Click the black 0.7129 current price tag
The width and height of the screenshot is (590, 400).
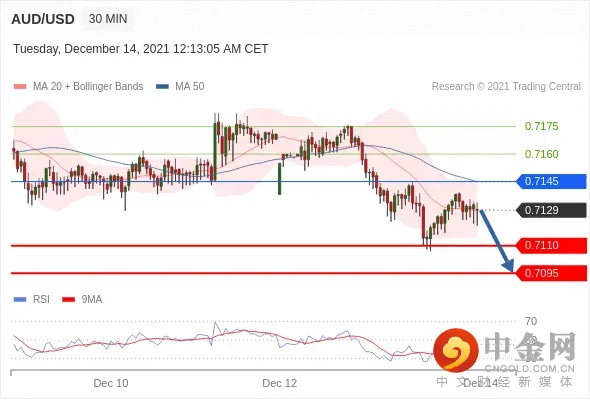(x=551, y=210)
